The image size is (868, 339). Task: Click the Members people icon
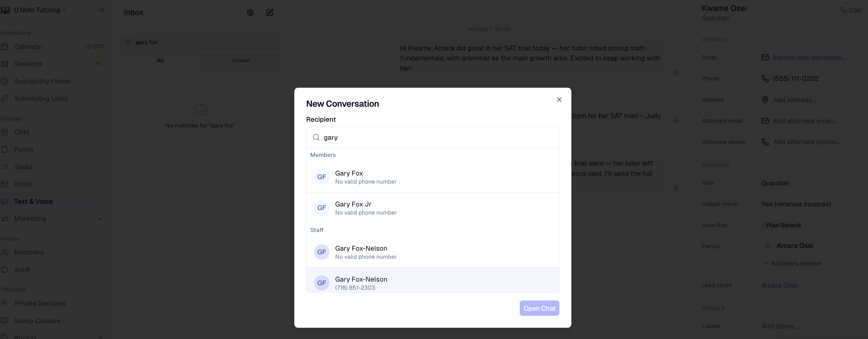tap(5, 252)
